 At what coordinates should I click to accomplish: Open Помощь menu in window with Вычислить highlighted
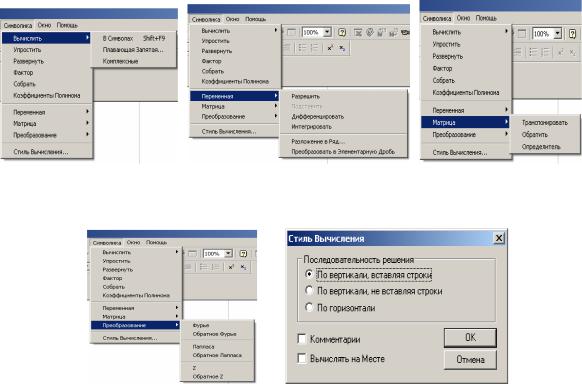[67, 25]
